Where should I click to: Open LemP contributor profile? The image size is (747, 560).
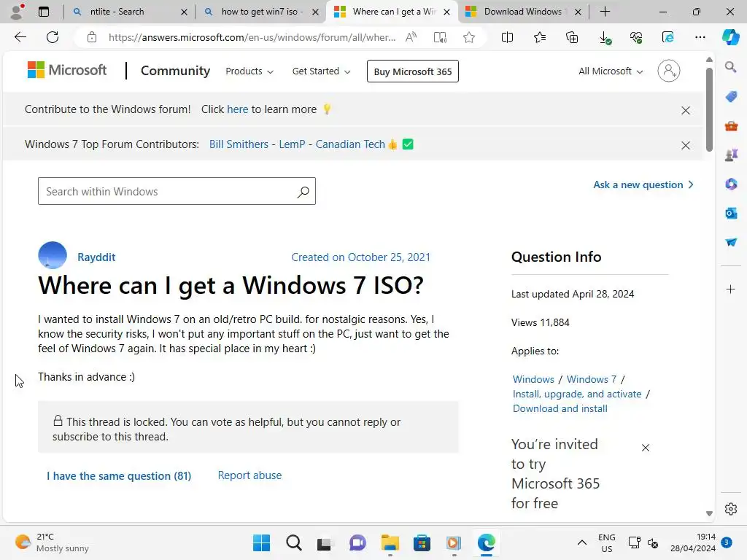coord(292,144)
